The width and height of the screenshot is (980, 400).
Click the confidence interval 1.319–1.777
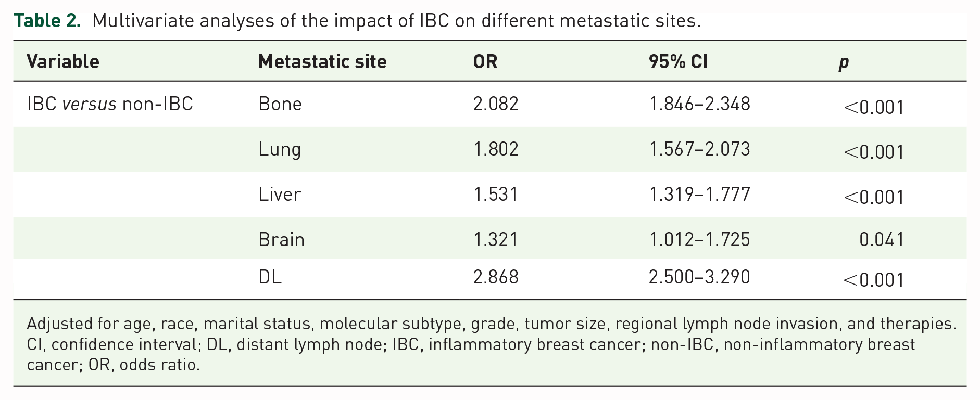tap(699, 195)
